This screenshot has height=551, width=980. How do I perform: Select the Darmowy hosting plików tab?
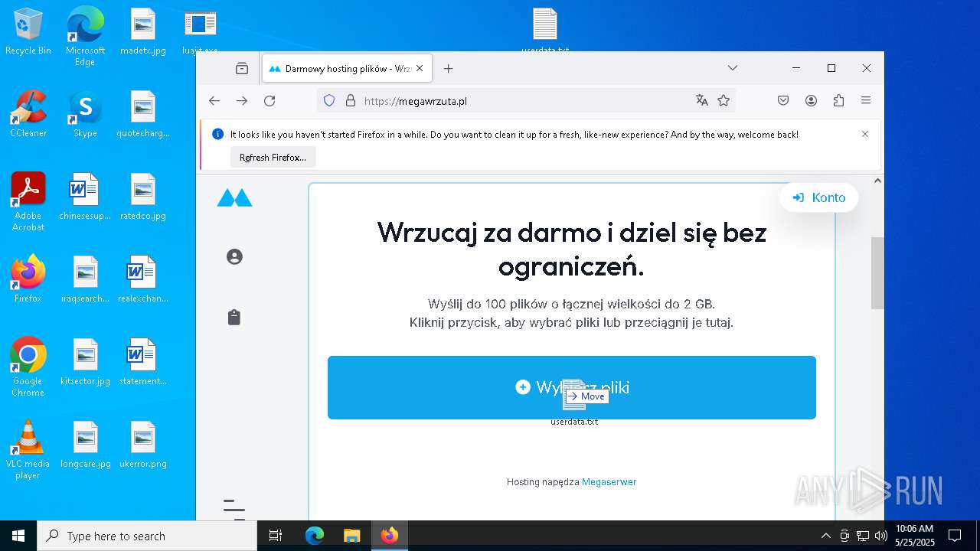pos(347,68)
